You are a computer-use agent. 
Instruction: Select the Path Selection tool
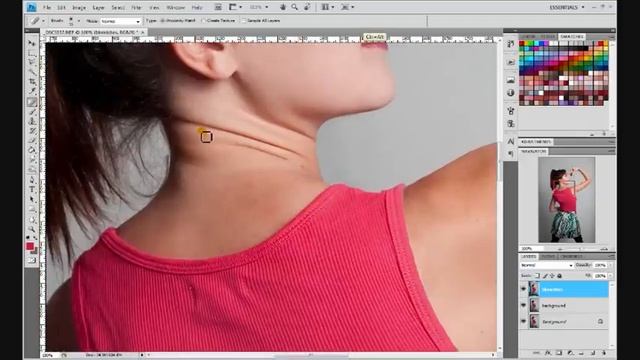[x=31, y=200]
